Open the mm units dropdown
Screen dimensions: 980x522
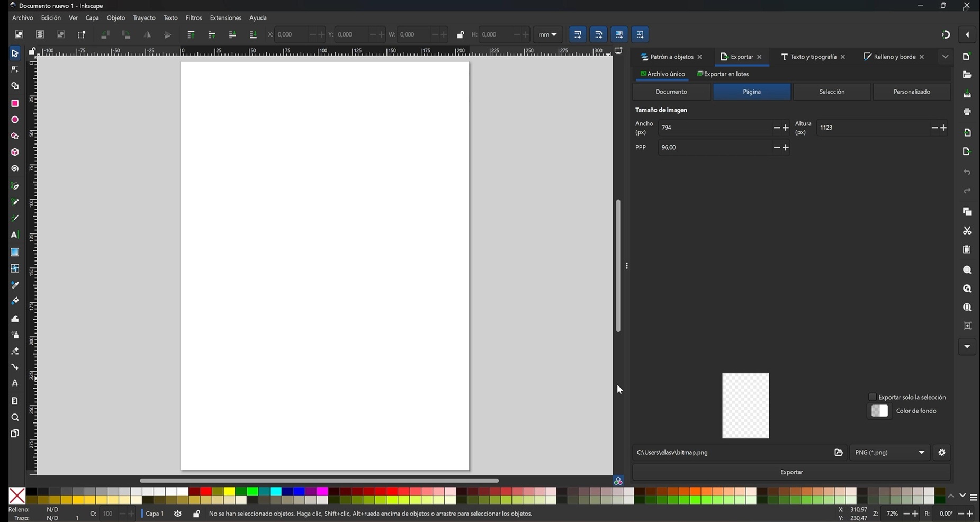pos(549,34)
